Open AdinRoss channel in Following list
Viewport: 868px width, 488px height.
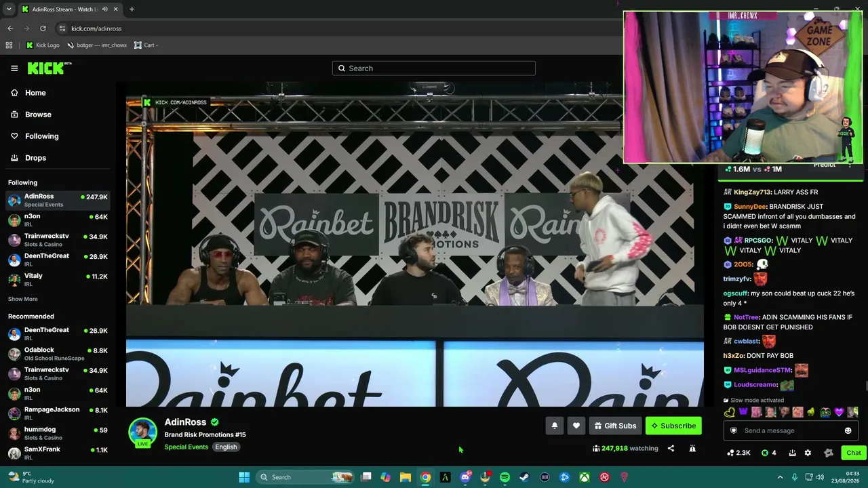click(x=58, y=200)
